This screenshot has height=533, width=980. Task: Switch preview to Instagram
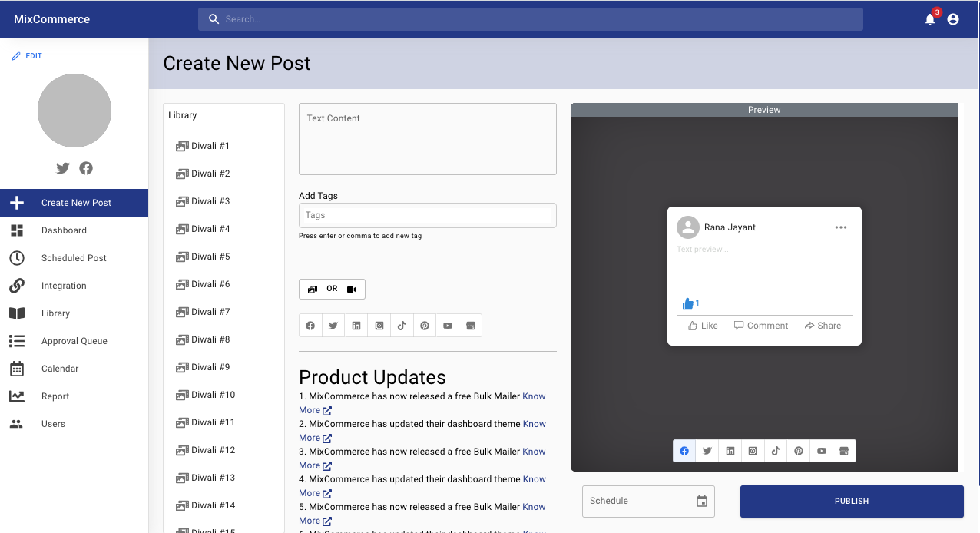(x=753, y=451)
